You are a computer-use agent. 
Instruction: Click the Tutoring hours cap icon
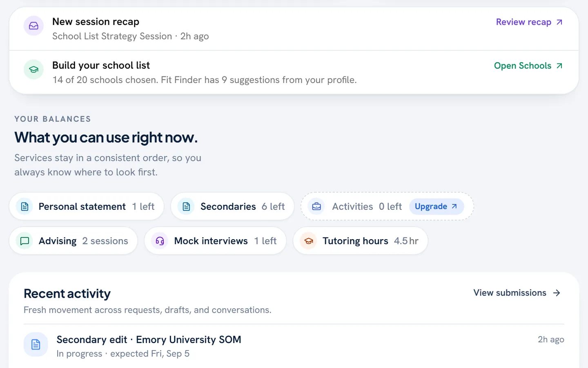point(309,241)
